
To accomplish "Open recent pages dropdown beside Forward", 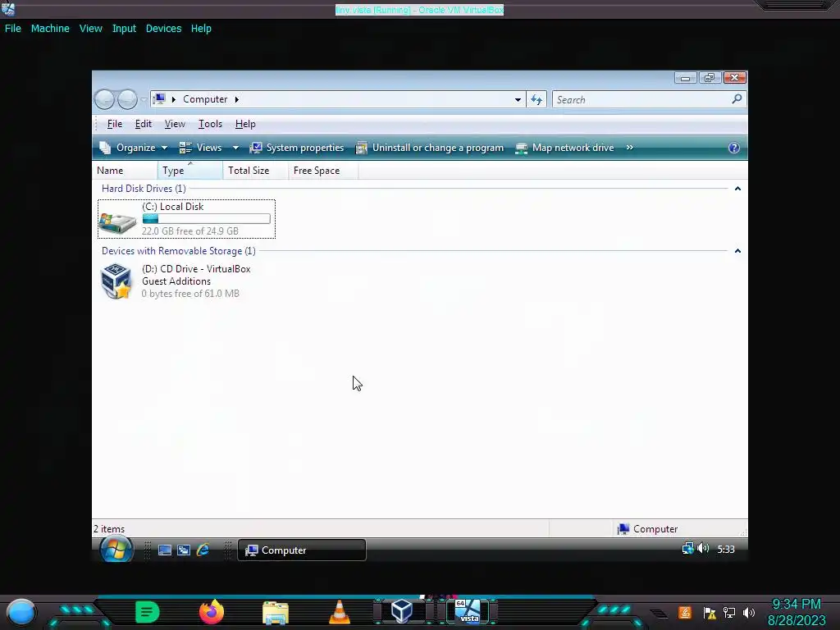I will pos(143,99).
